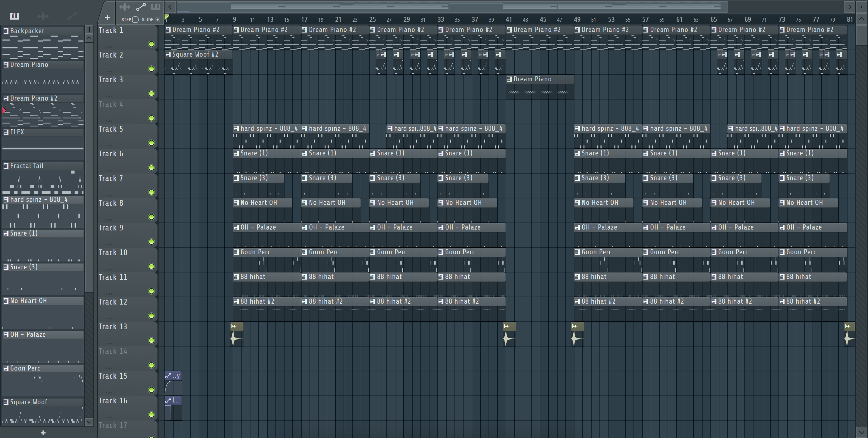Show patterns in the picker panel
868x438 pixels.
tap(14, 16)
